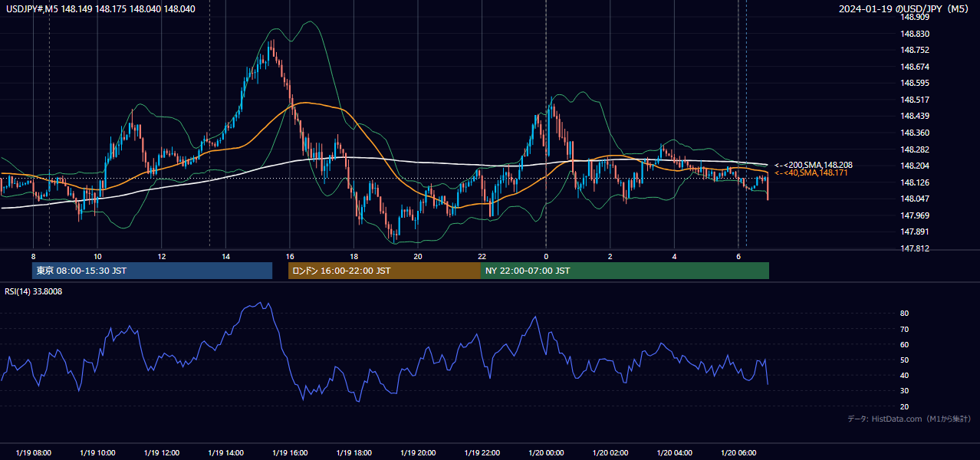
Task: Click RSI axis level 80
Action: pyautogui.click(x=905, y=314)
